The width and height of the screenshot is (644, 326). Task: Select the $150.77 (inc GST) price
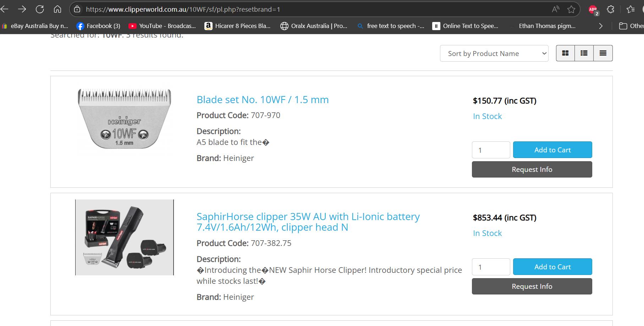(x=505, y=101)
